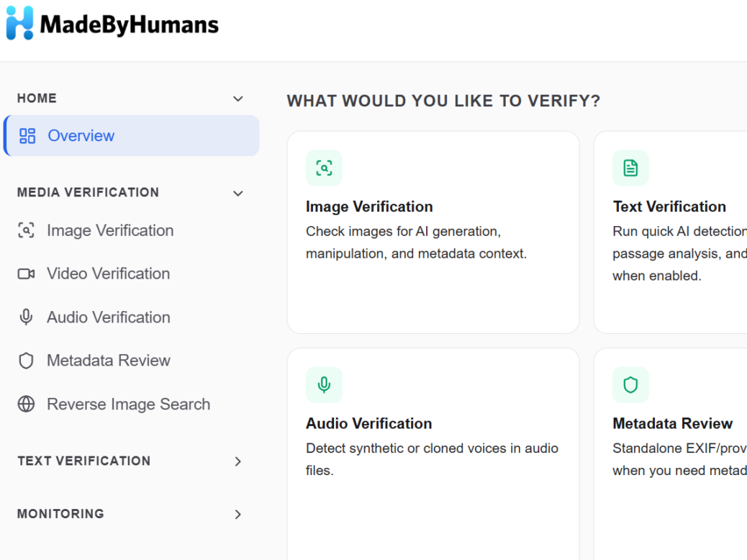
Task: Open the Audio Verification card title
Action: click(x=368, y=423)
